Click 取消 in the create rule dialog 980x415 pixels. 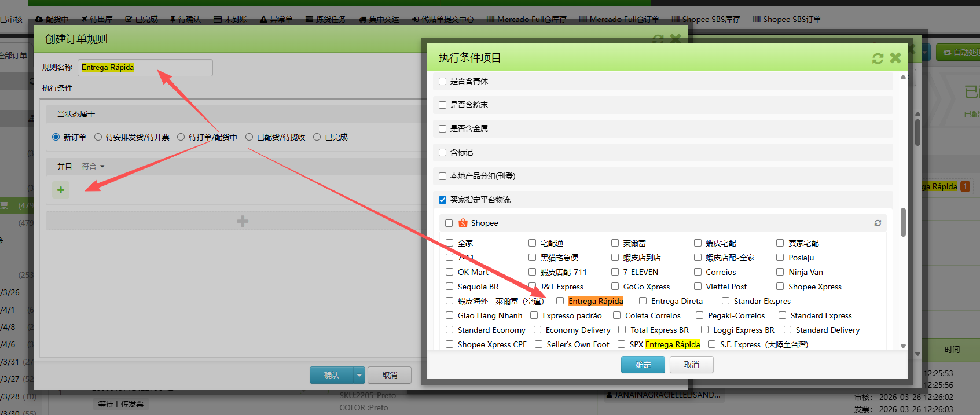pyautogui.click(x=390, y=376)
